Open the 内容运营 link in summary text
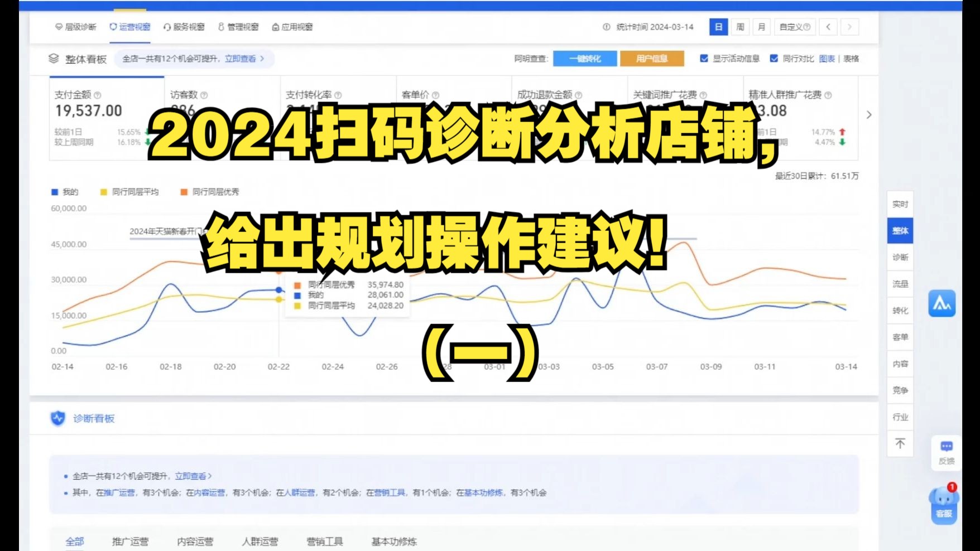Image resolution: width=980 pixels, height=551 pixels. (x=209, y=493)
